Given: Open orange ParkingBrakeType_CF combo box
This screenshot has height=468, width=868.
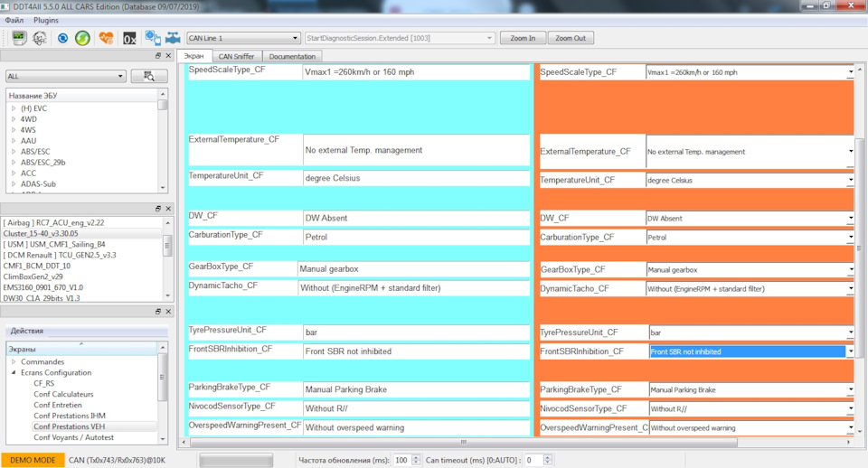Looking at the screenshot, I should 751,390.
